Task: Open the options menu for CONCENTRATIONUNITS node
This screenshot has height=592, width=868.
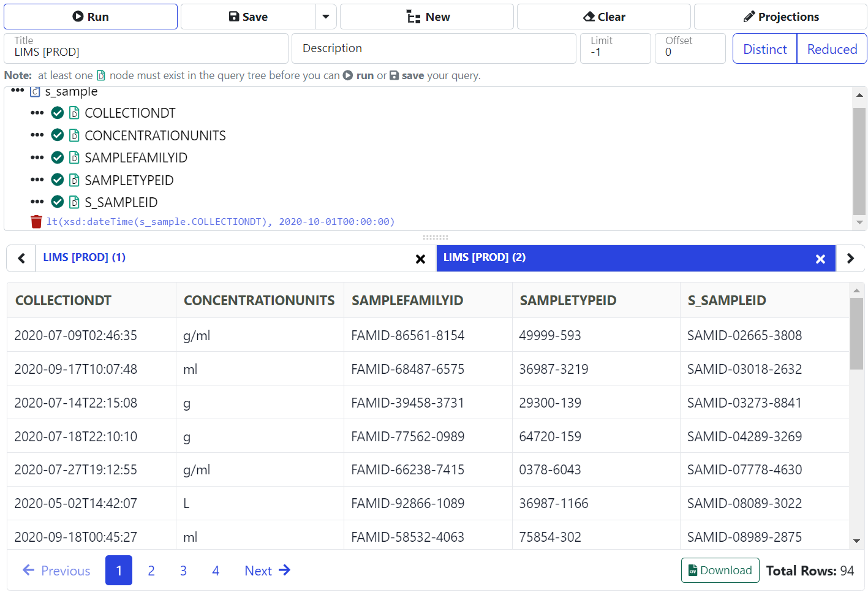Action: click(37, 135)
